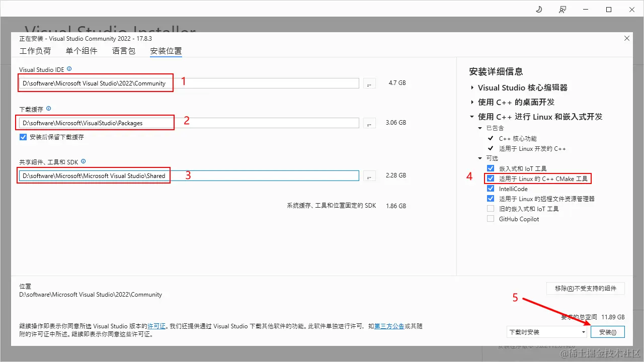Image resolution: width=644 pixels, height=362 pixels.
Task: Toggle 适用于 Linux 的远程文件资源管理器 checkbox
Action: tap(491, 199)
